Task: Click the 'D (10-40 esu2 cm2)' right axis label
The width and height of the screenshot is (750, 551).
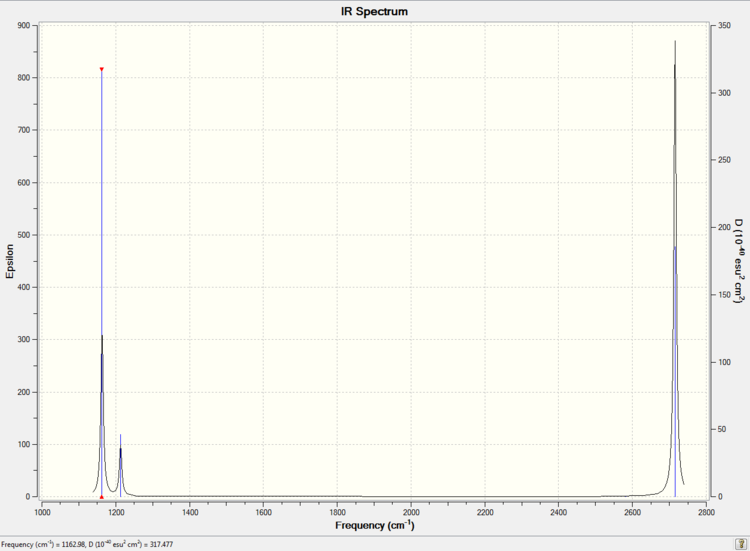Action: tap(739, 261)
